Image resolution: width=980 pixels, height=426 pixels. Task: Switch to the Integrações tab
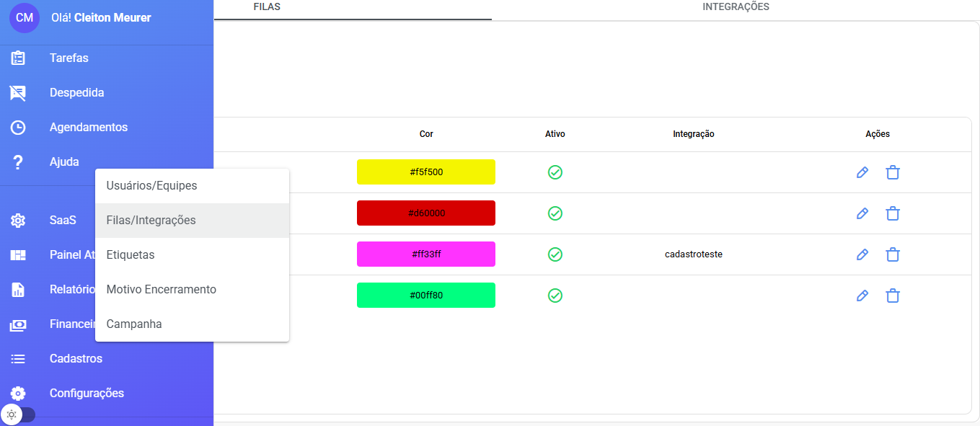tap(736, 7)
